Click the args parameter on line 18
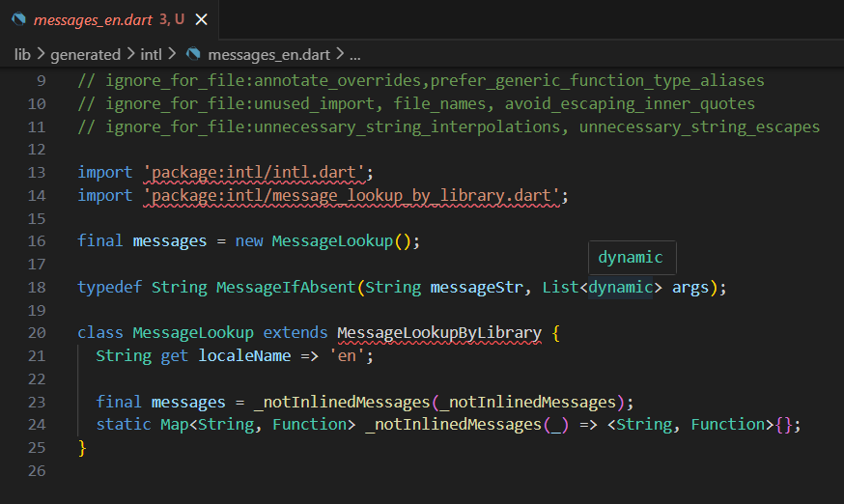844x504 pixels. (x=690, y=288)
